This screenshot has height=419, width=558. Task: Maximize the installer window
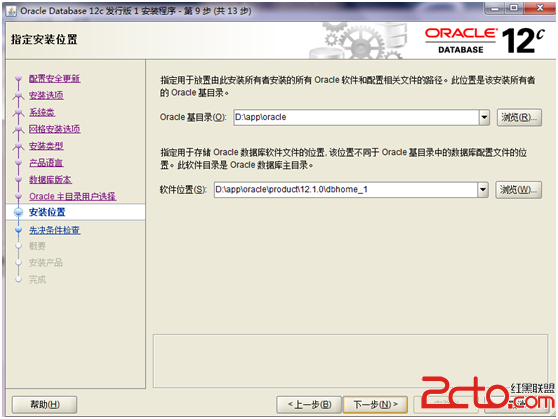514,8
